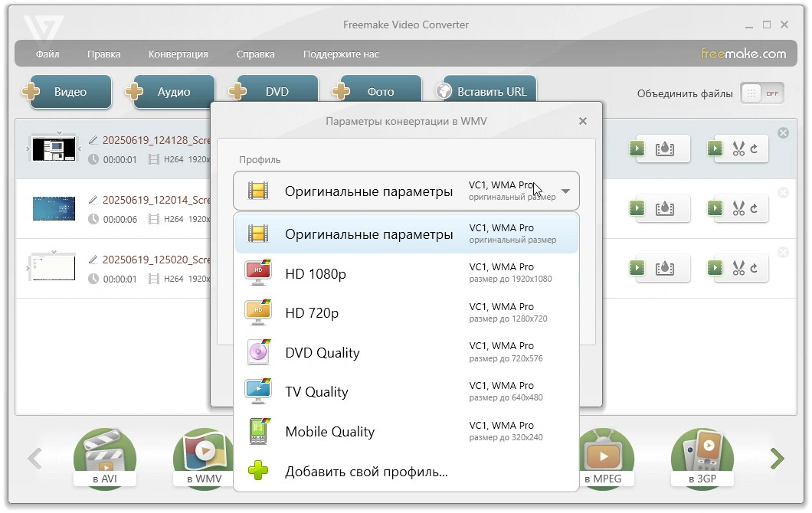Viewport: 812px width, 513px height.
Task: Click the file name 20250619_125020_Scre
Action: tap(156, 260)
